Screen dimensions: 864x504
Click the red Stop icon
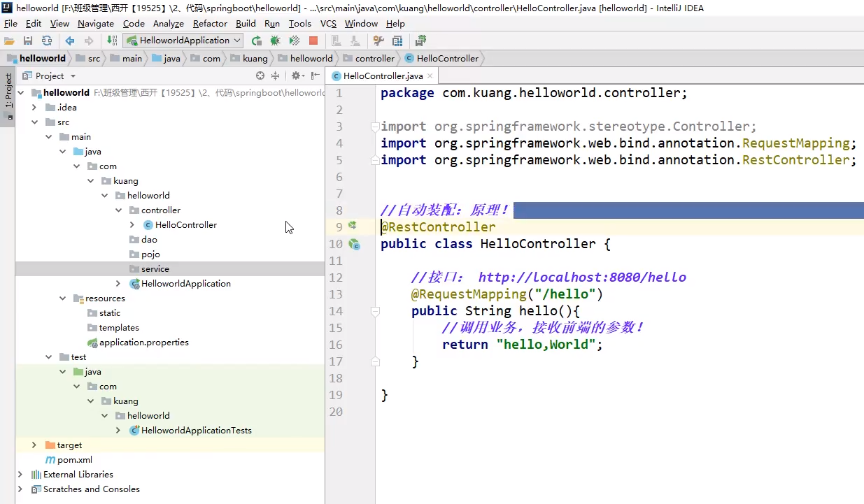313,41
